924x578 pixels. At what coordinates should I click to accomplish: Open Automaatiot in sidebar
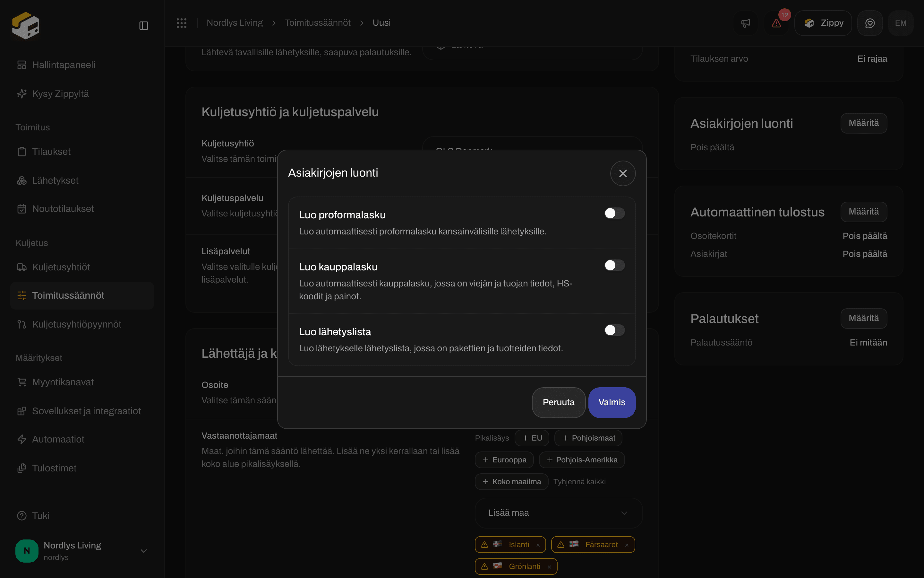[x=82, y=440]
